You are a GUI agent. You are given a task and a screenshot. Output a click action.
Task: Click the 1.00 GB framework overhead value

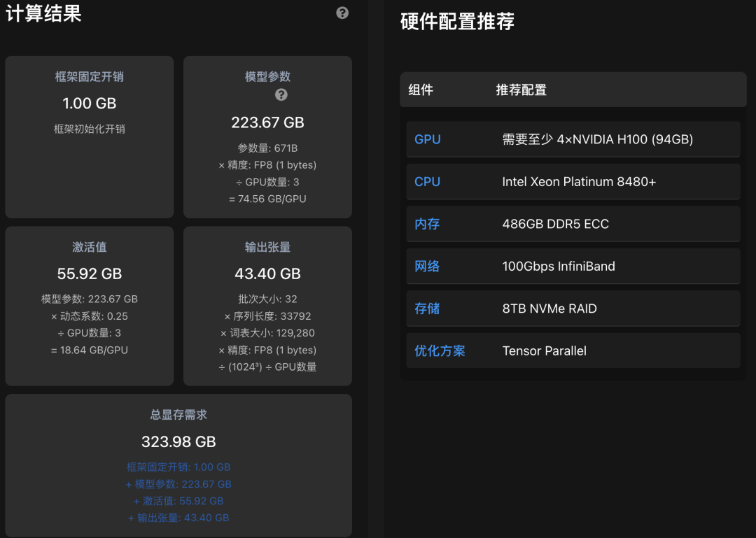(89, 103)
